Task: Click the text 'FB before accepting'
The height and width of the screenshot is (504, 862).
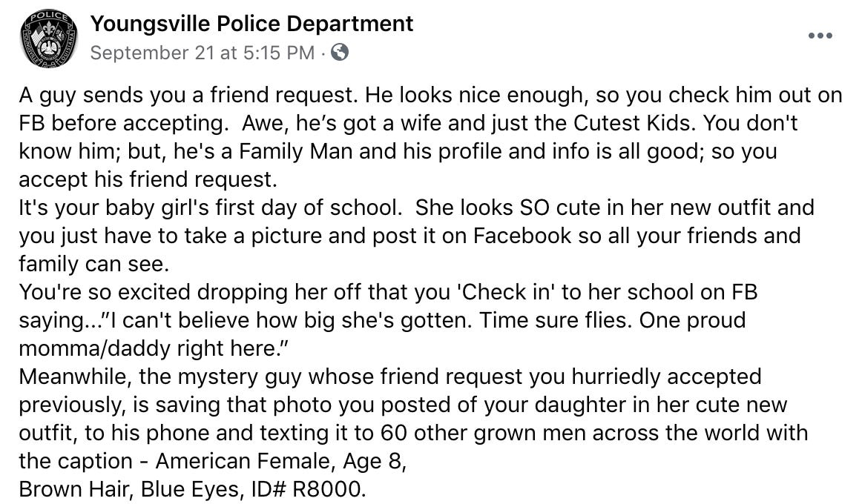Action: pyautogui.click(x=124, y=123)
